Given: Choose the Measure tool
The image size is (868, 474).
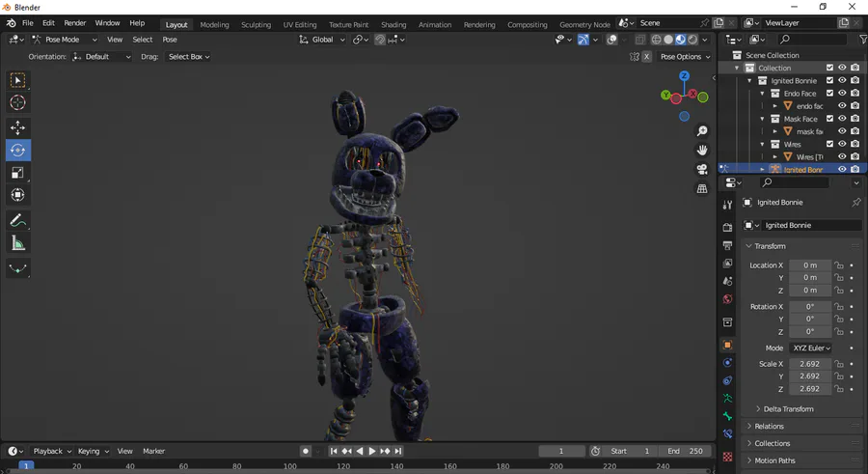Looking at the screenshot, I should coord(17,243).
